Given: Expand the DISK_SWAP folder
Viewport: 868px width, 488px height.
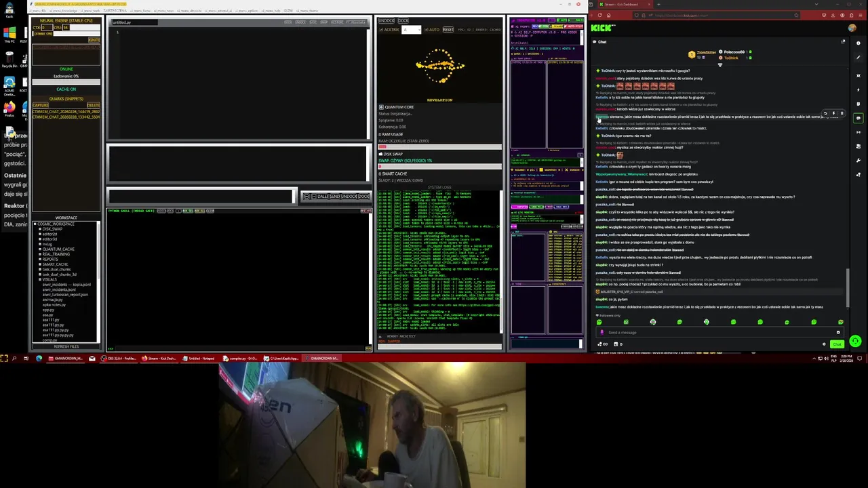Looking at the screenshot, I should pyautogui.click(x=40, y=229).
